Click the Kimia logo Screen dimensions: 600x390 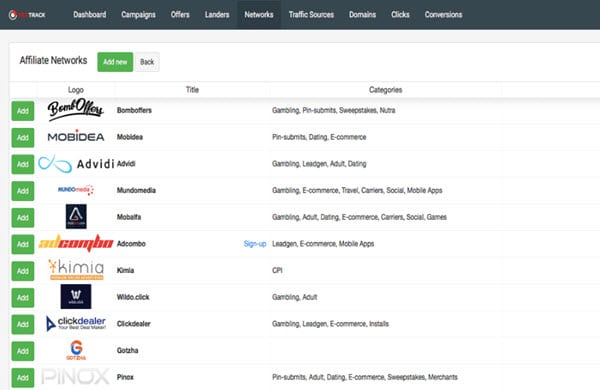tap(76, 269)
